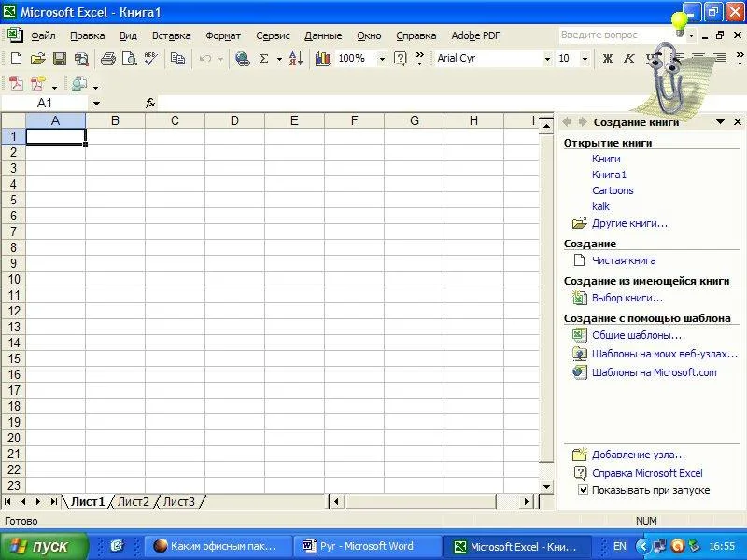
Task: Click the Open folder toolbar icon
Action: coord(37,59)
